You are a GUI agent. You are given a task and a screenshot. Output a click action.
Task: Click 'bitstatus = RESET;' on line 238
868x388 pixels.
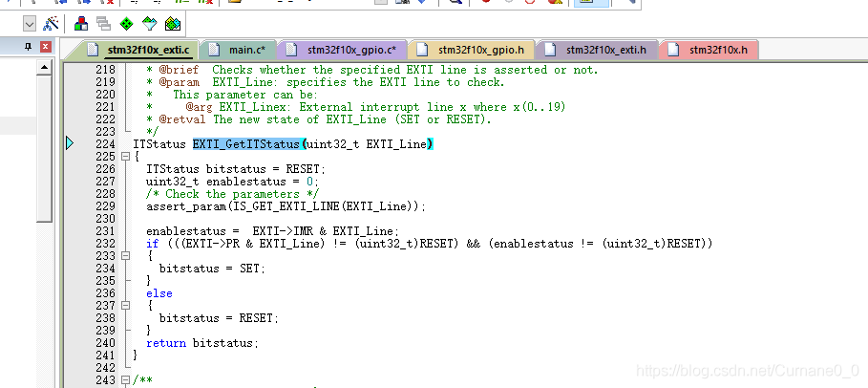pos(220,318)
